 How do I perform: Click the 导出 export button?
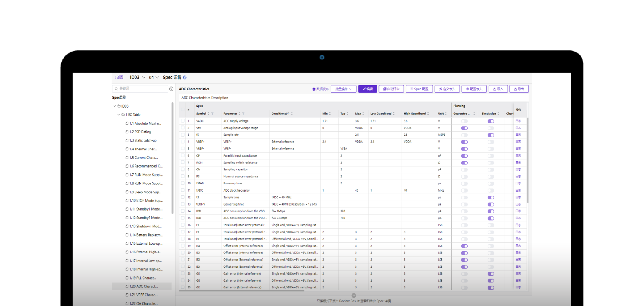[x=519, y=89]
